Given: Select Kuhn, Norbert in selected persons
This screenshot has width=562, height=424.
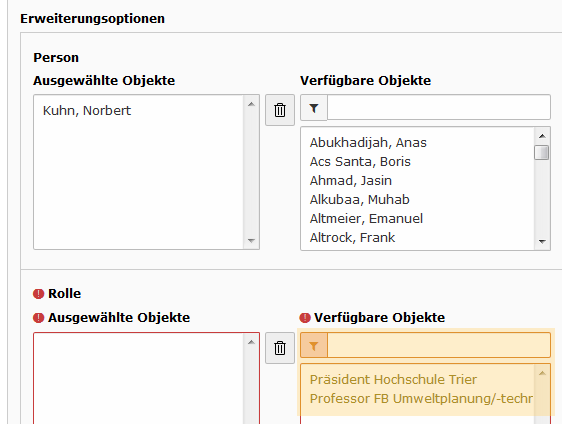Looking at the screenshot, I should [87, 110].
